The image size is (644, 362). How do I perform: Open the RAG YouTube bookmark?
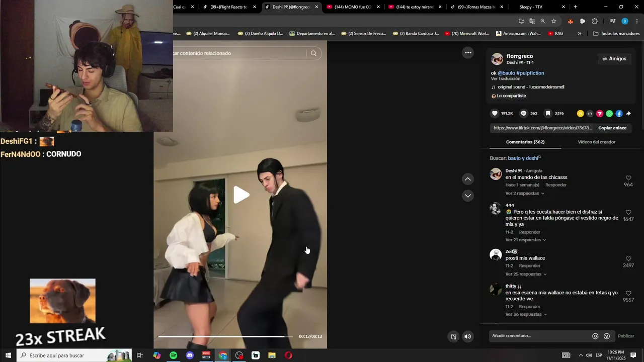click(x=555, y=34)
